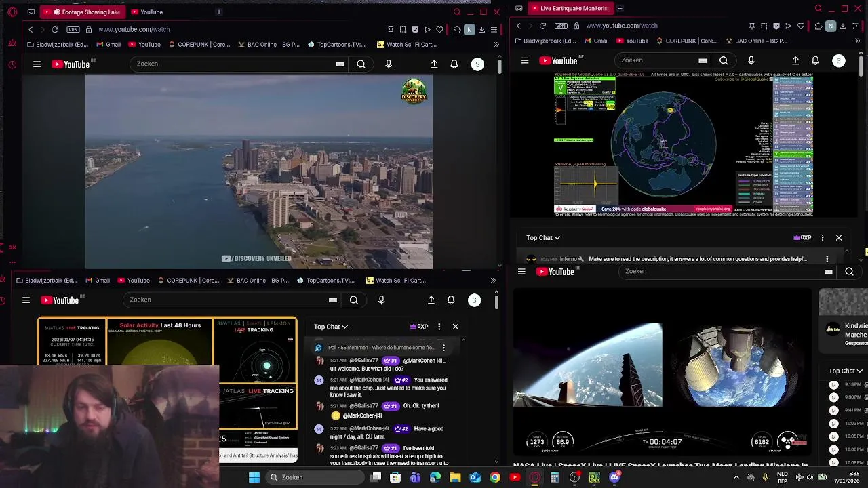Show more bookmarks in 3I/ATLAS window

point(493,281)
